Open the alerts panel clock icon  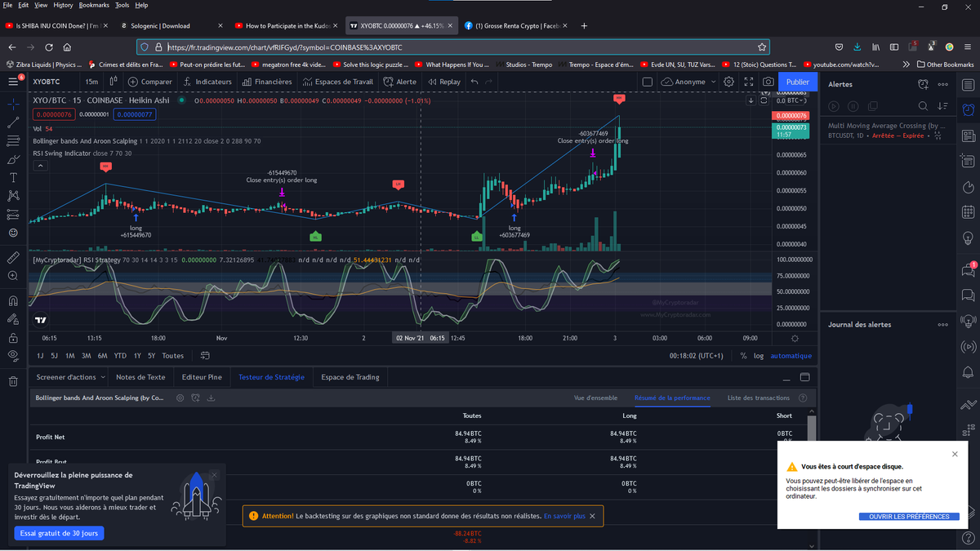[x=922, y=83]
